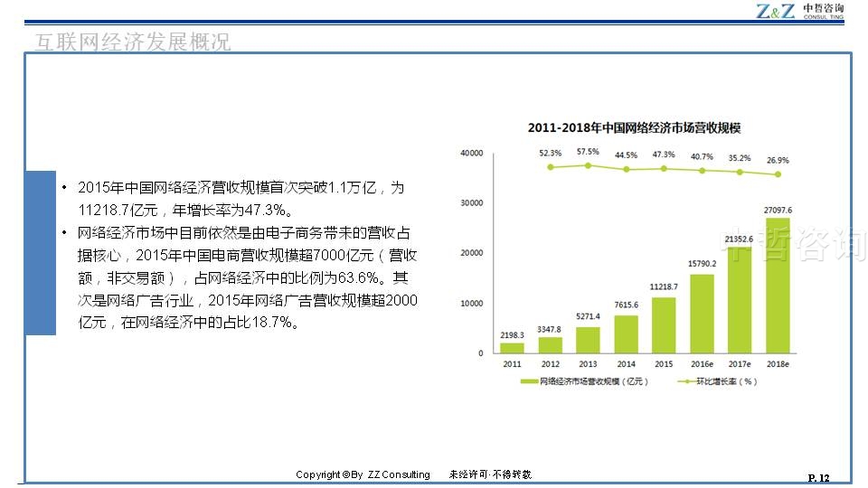868x488 pixels.
Task: Select the green bar legend marker
Action: tap(528, 381)
